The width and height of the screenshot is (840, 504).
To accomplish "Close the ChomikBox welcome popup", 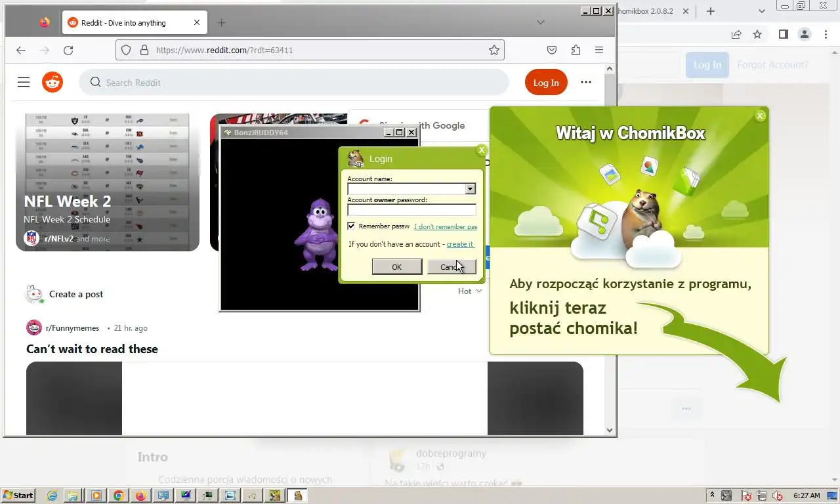I will (x=761, y=116).
